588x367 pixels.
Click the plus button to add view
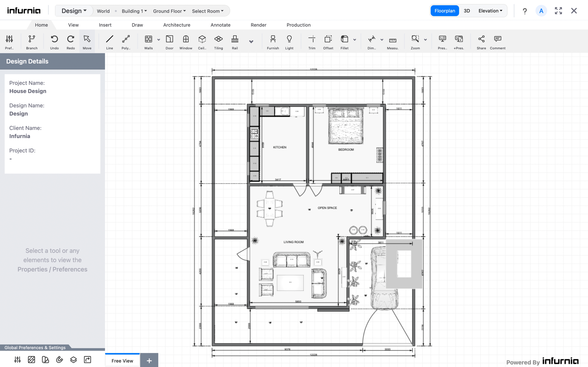click(149, 360)
